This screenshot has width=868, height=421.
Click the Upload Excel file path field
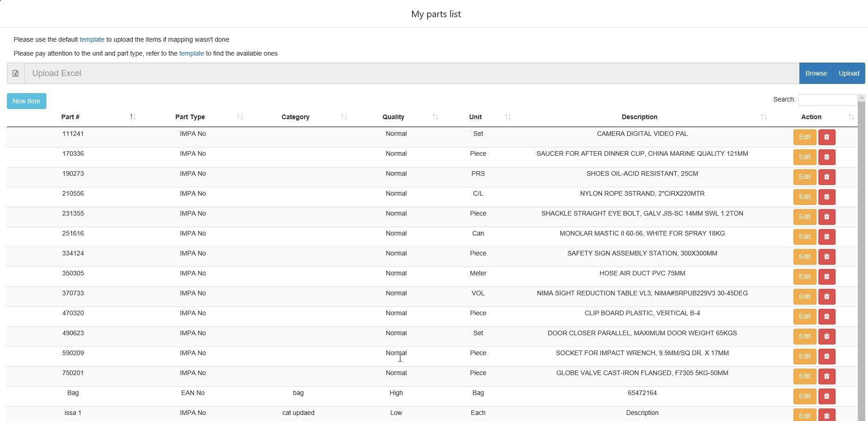pos(412,73)
